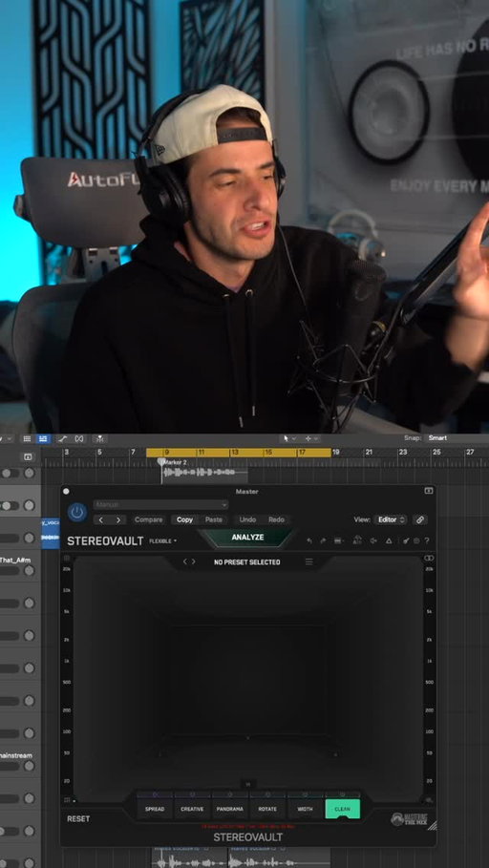Click the ANALYZE button

[247, 538]
